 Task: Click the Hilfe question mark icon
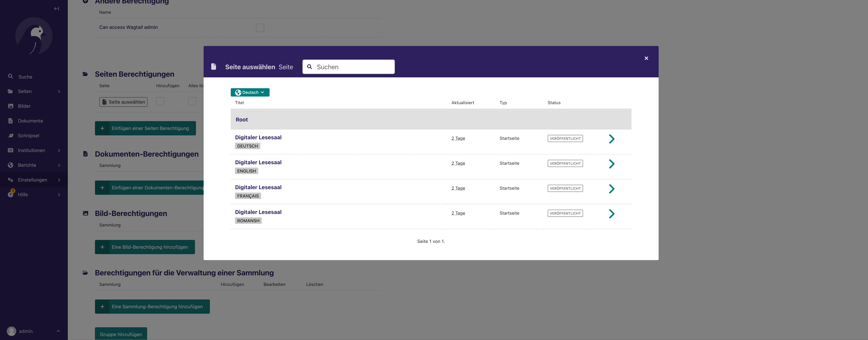point(11,195)
